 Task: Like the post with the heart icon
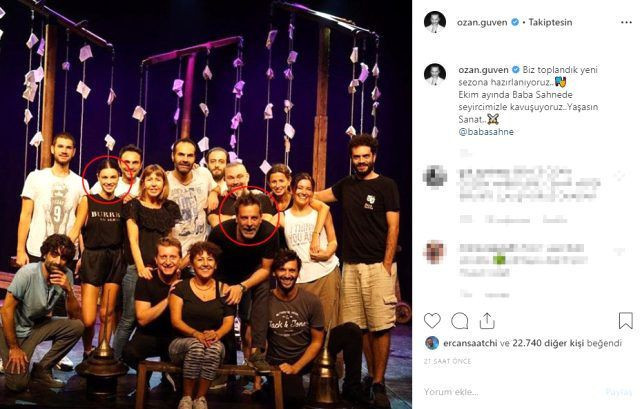432,321
